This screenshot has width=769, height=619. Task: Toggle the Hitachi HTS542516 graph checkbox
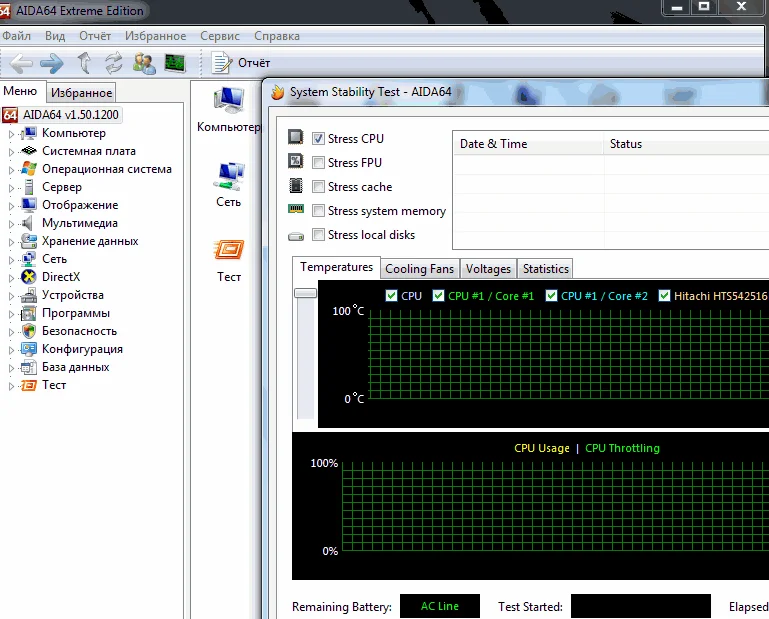tap(664, 296)
